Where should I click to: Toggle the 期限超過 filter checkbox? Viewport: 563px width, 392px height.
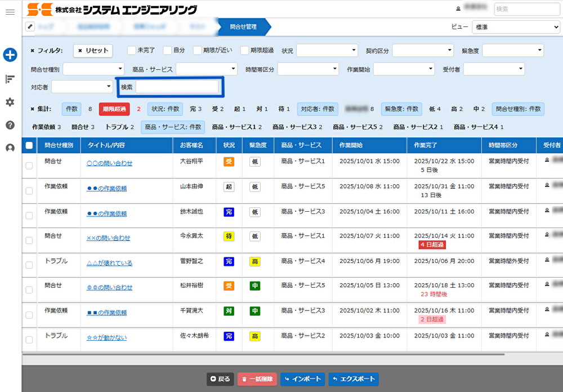(244, 50)
